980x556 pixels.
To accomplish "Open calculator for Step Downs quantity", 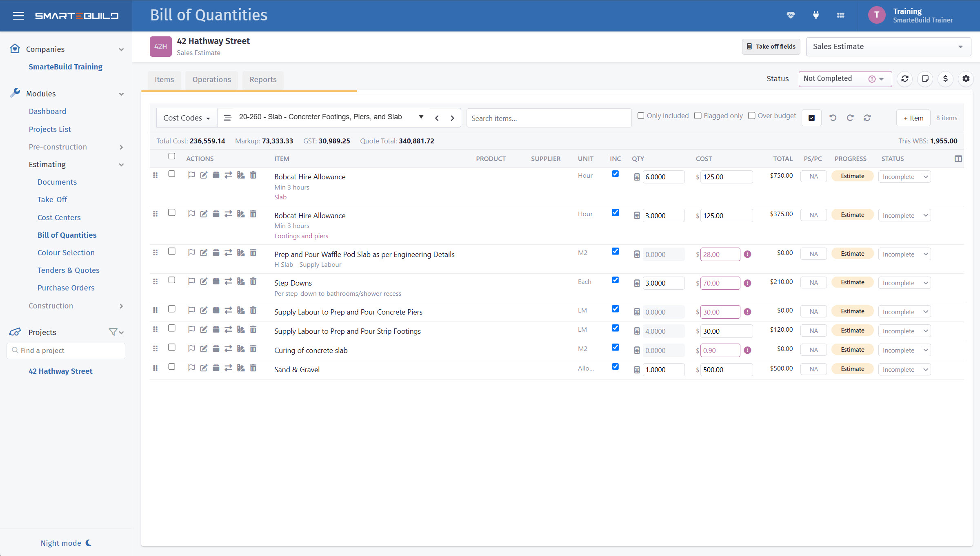I will (x=637, y=283).
